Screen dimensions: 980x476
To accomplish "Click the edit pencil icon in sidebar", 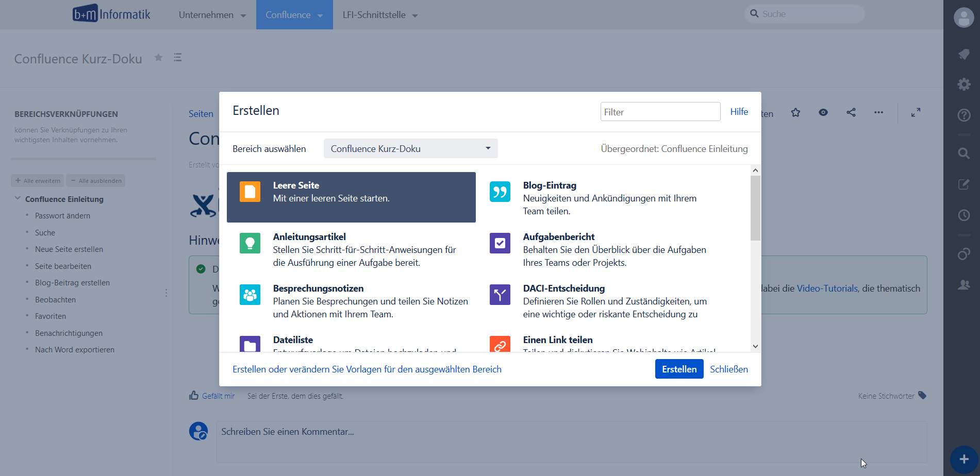I will coord(964,184).
